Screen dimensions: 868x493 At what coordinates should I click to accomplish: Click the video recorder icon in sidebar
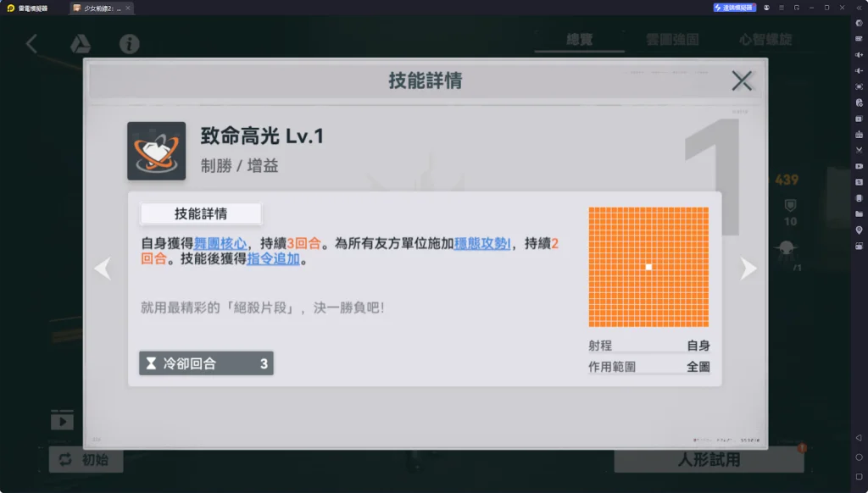pyautogui.click(x=860, y=166)
